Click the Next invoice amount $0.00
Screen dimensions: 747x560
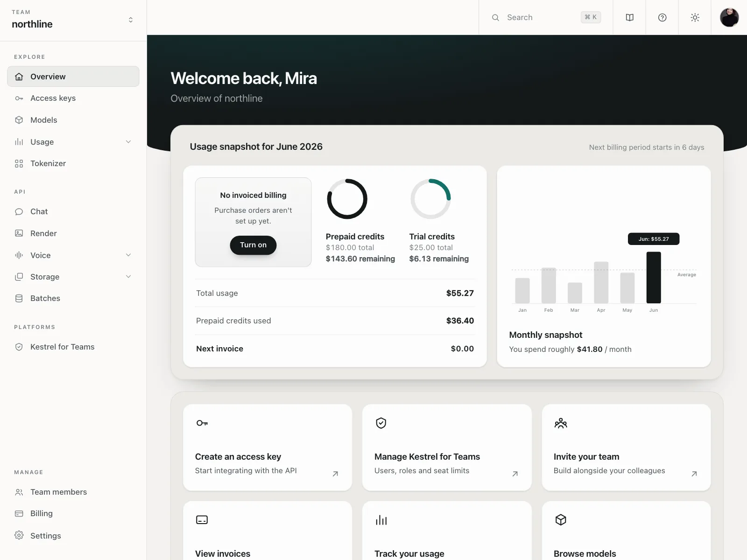pos(462,349)
